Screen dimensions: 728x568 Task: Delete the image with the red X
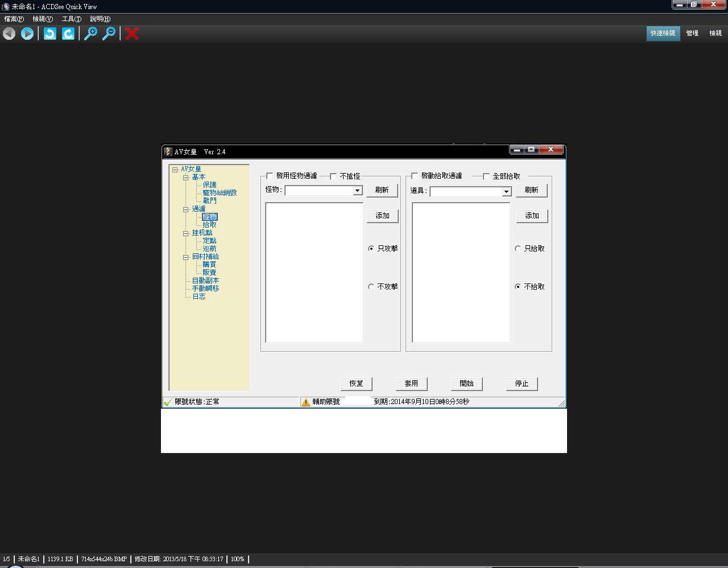click(132, 34)
